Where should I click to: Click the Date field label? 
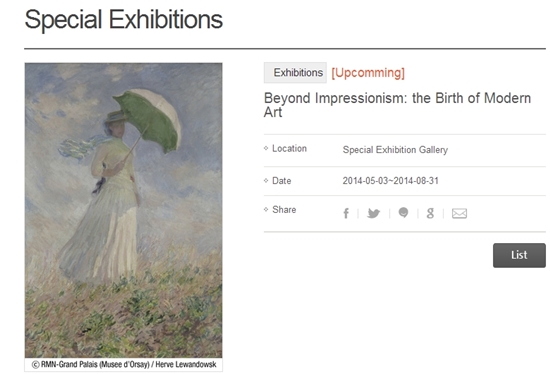click(x=282, y=181)
